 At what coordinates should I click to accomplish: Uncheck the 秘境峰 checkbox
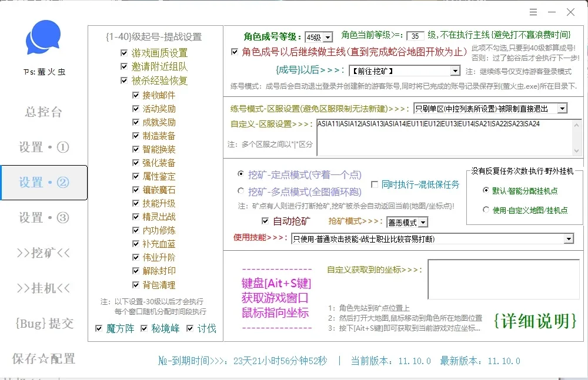coord(143,328)
